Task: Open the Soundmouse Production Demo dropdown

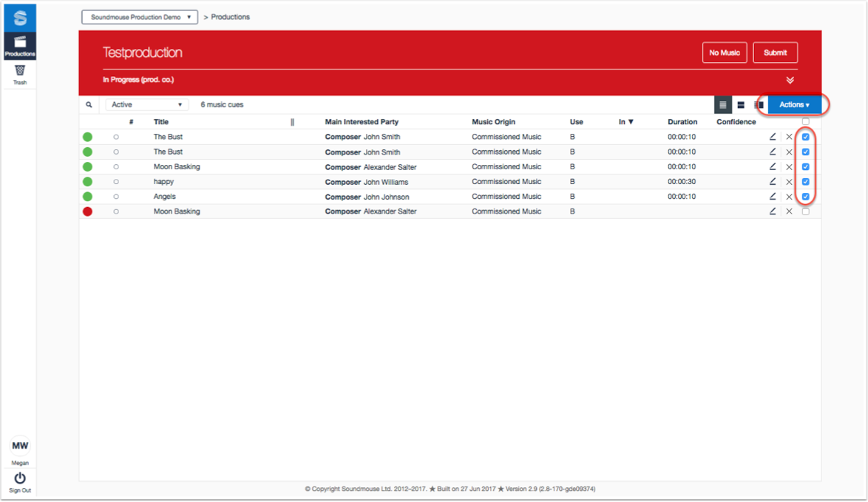Action: (x=140, y=17)
